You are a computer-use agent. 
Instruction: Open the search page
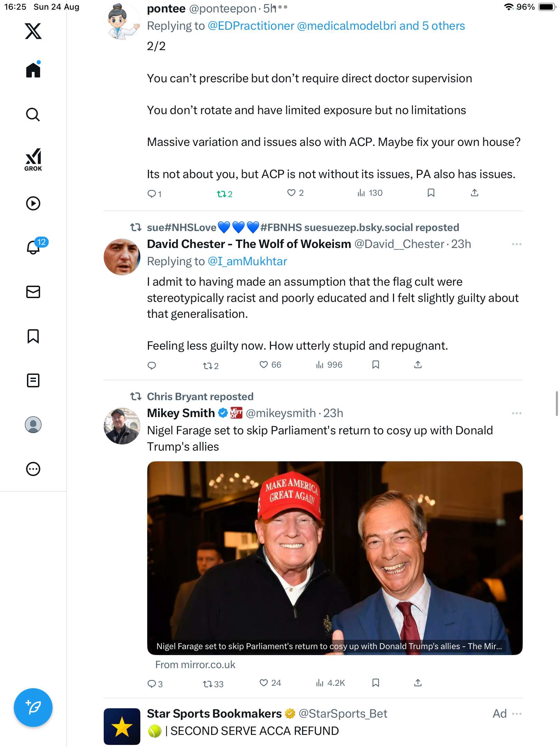[33, 115]
